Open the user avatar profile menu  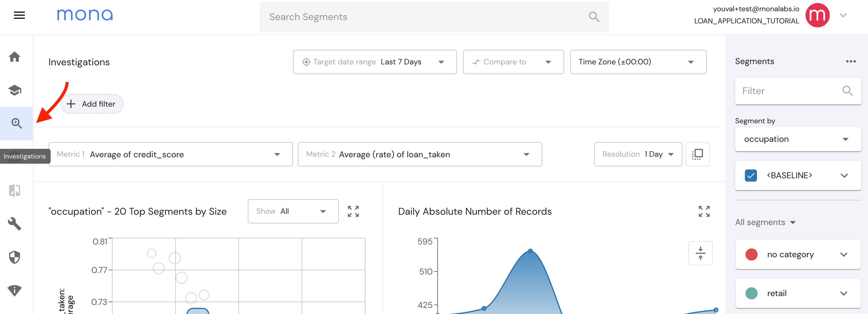817,15
